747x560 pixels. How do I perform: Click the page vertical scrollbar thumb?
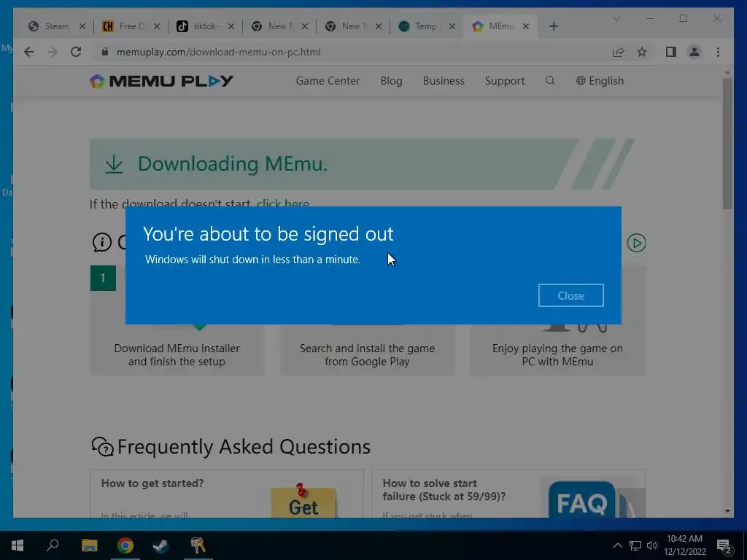pos(727,144)
